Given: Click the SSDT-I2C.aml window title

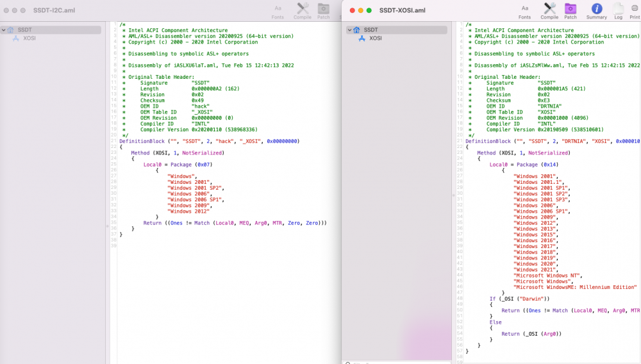Looking at the screenshot, I should click(x=54, y=10).
